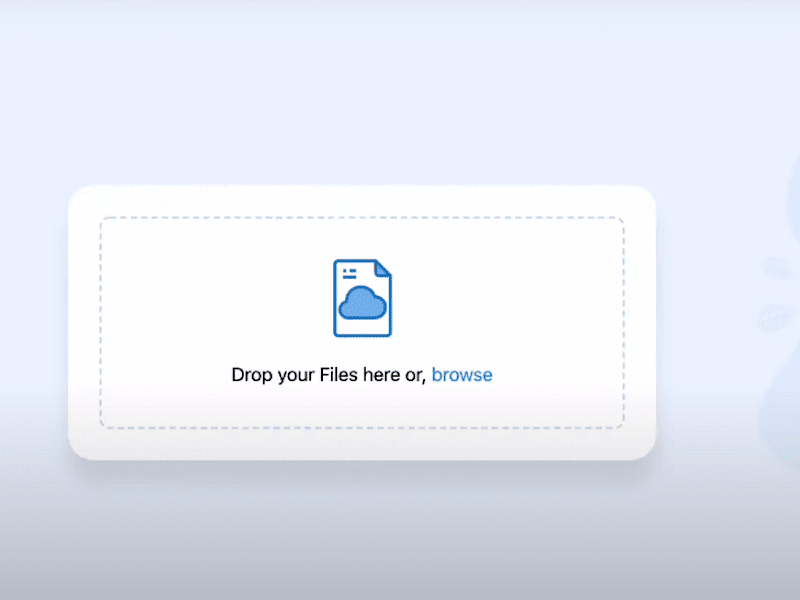800x600 pixels.
Task: Click the "Drop your Files here or," text
Action: click(x=329, y=375)
